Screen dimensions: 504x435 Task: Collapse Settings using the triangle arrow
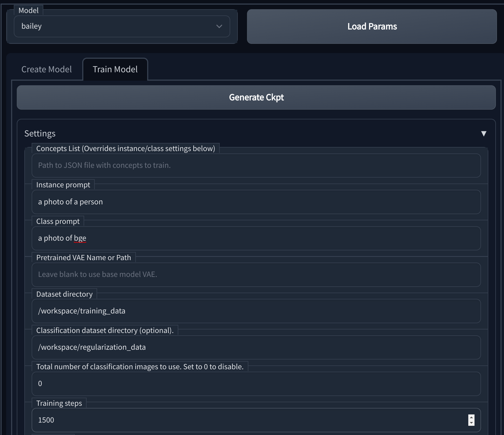pos(484,133)
